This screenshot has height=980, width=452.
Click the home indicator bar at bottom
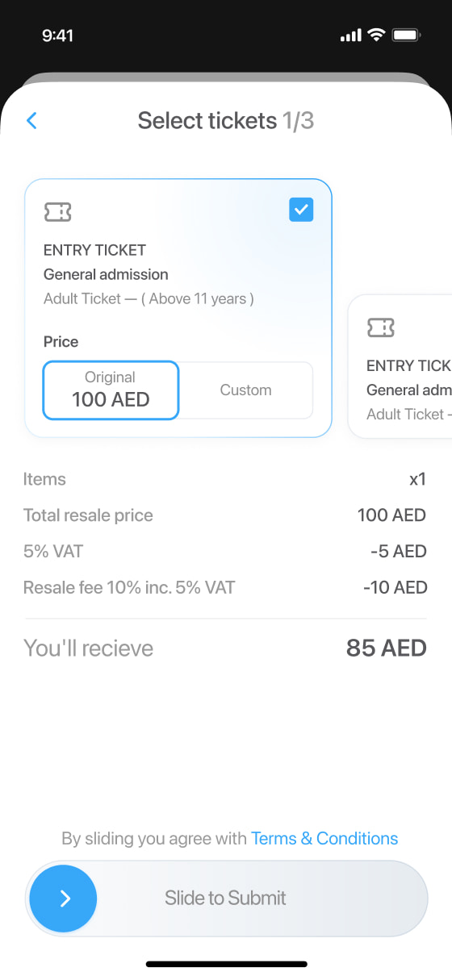pyautogui.click(x=226, y=964)
